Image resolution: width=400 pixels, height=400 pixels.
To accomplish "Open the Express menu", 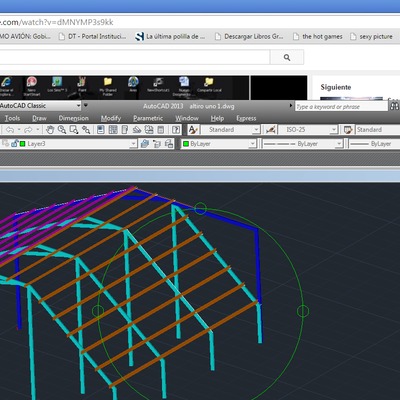I will point(246,118).
